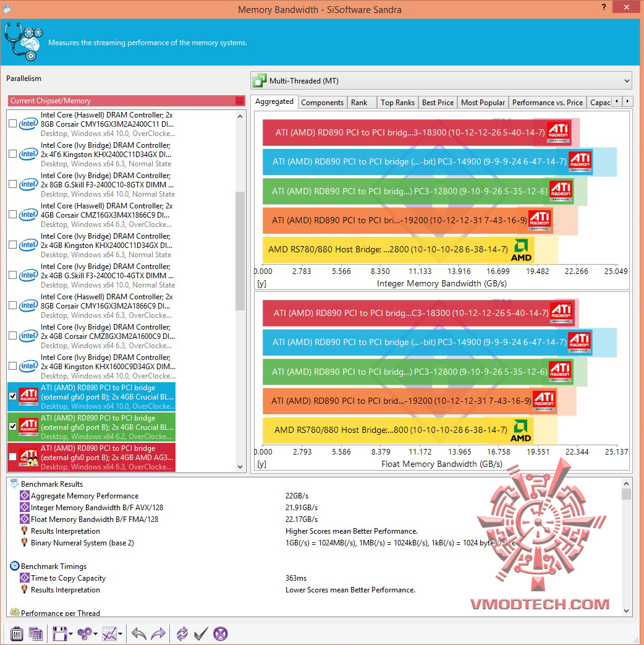Open the Top Ranks tab
Image resolution: width=644 pixels, height=645 pixels.
[397, 103]
